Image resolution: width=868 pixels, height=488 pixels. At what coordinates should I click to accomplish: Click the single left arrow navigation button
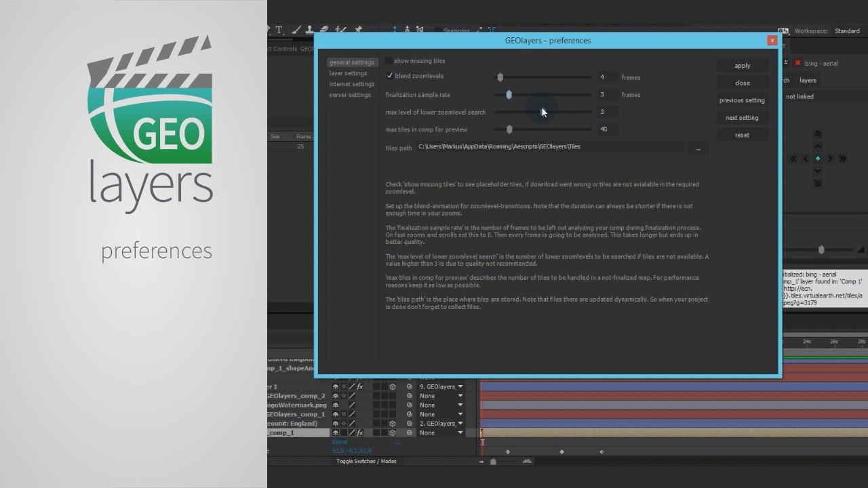806,159
